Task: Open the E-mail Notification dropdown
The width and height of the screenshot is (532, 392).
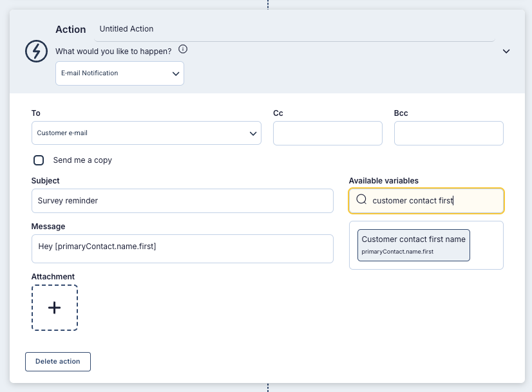Action: [120, 73]
